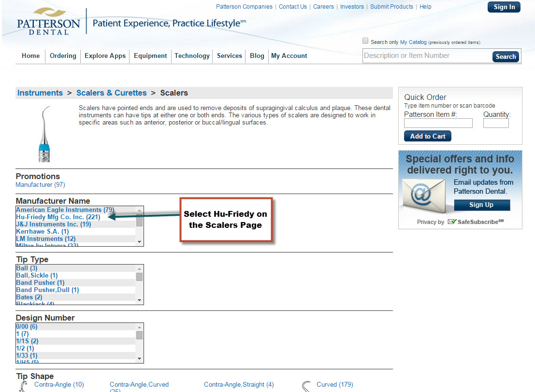Select J&J Instruments Inc. (19)
The height and width of the screenshot is (392, 535).
coord(54,224)
